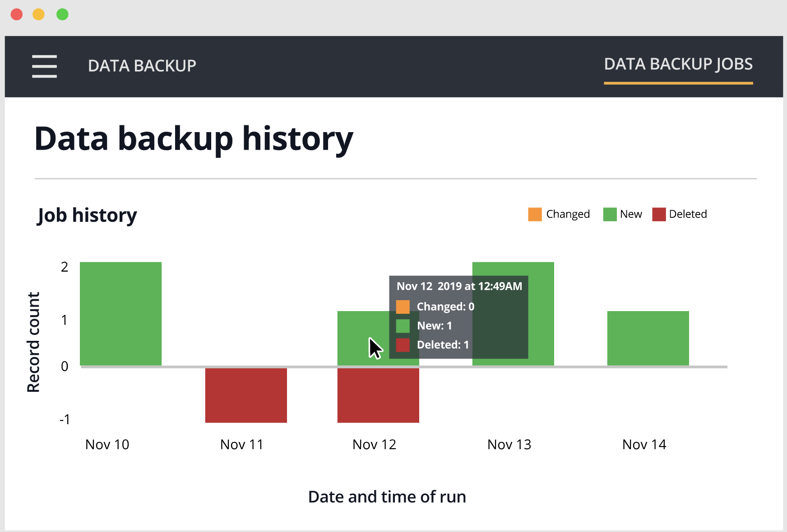Toggle the Deleted series in legend

pos(679,214)
